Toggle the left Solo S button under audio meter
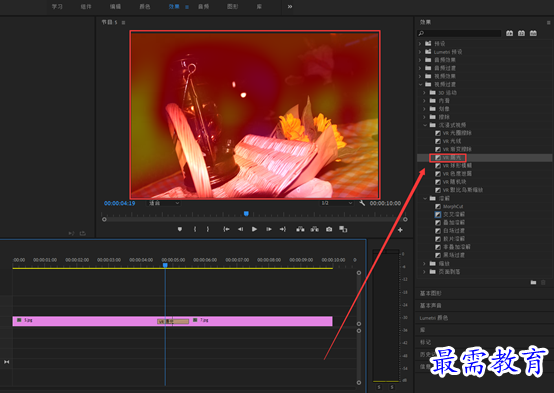Viewport: 554px width, 393px height. coord(379,387)
